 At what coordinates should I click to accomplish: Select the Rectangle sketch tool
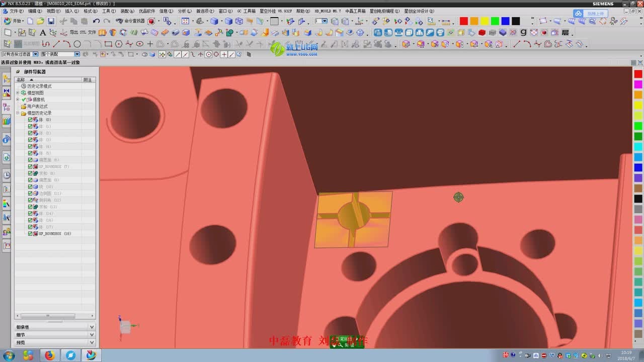(x=108, y=44)
